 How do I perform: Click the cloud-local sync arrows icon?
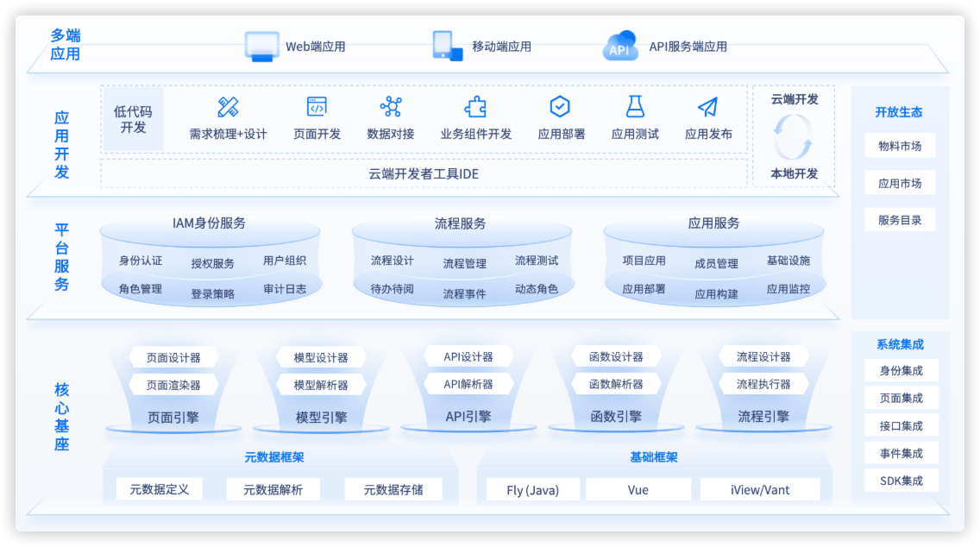794,136
